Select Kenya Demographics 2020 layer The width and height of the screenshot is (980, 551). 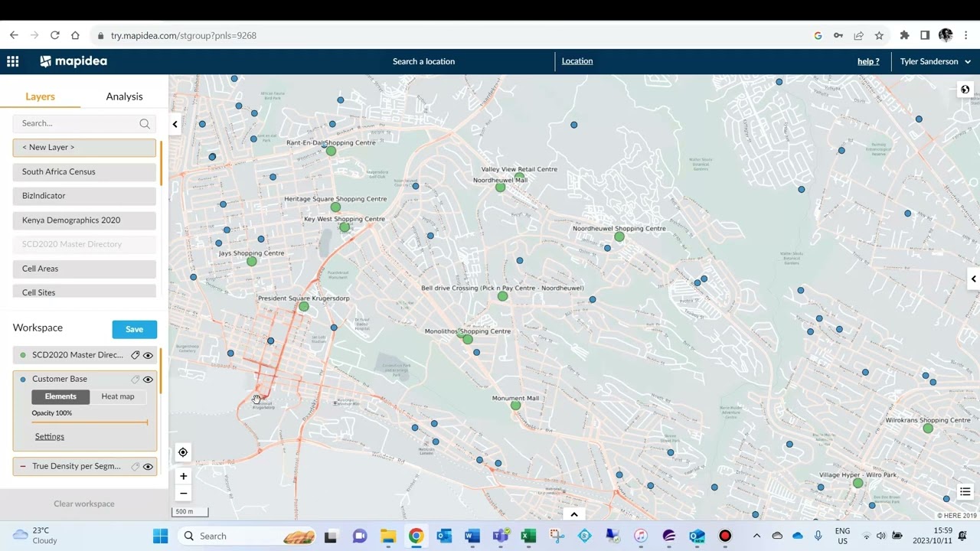tap(84, 220)
